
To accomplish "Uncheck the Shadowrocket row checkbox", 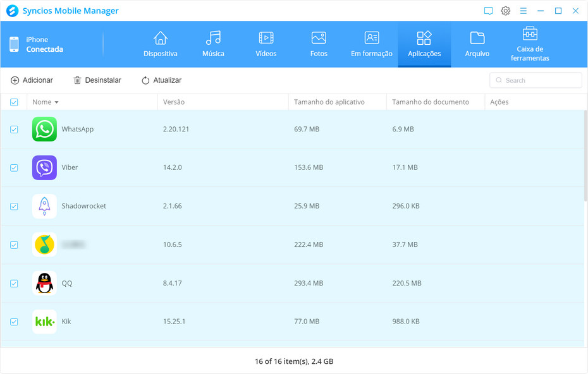I will pos(14,207).
